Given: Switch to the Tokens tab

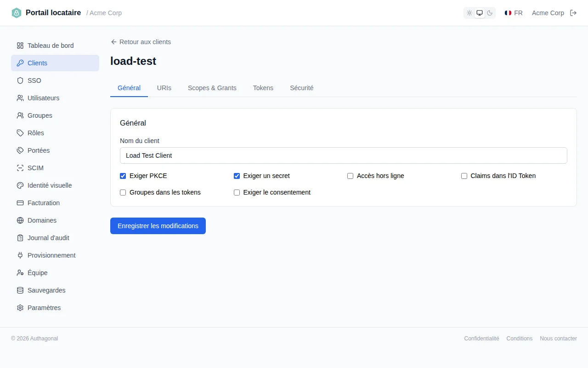Looking at the screenshot, I should point(263,88).
